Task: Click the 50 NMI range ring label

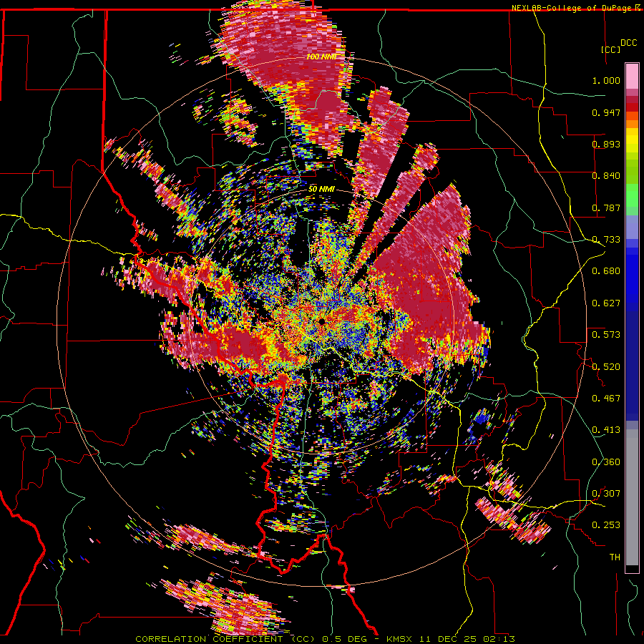Action: point(321,189)
